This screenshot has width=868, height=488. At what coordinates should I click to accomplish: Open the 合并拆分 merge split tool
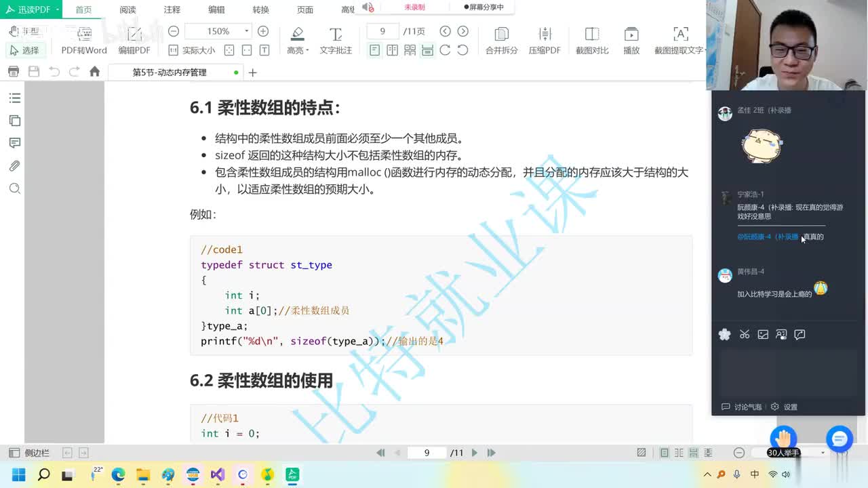502,41
